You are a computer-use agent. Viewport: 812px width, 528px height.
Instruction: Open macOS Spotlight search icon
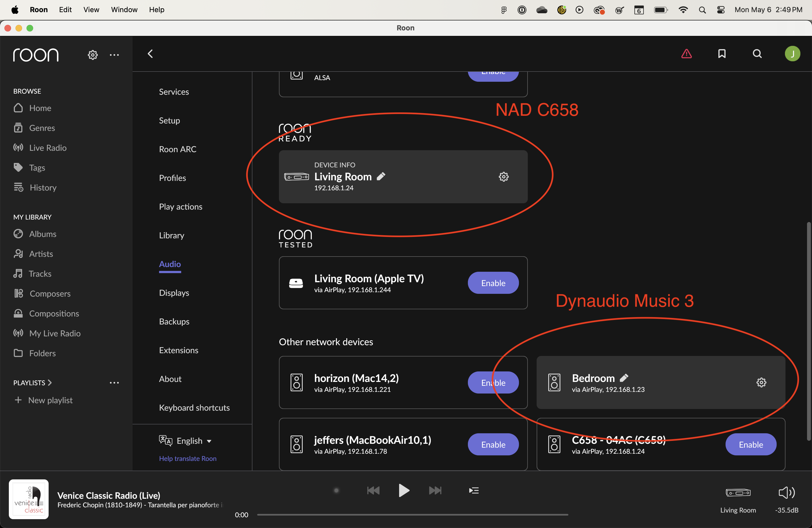click(x=702, y=10)
